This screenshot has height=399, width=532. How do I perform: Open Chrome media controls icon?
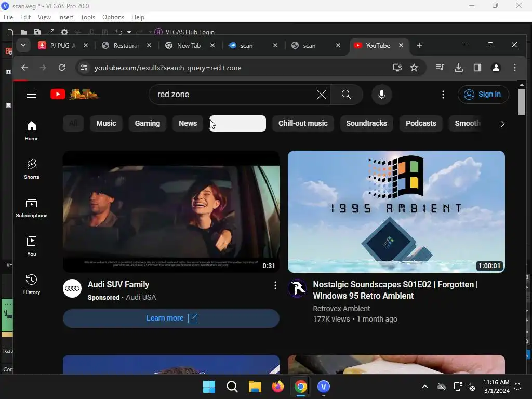(440, 68)
